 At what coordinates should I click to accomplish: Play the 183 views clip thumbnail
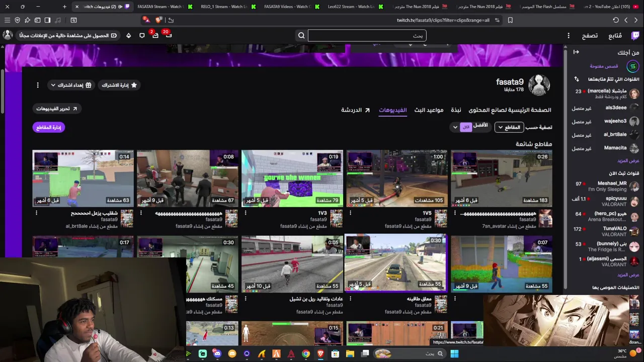pyautogui.click(x=501, y=178)
